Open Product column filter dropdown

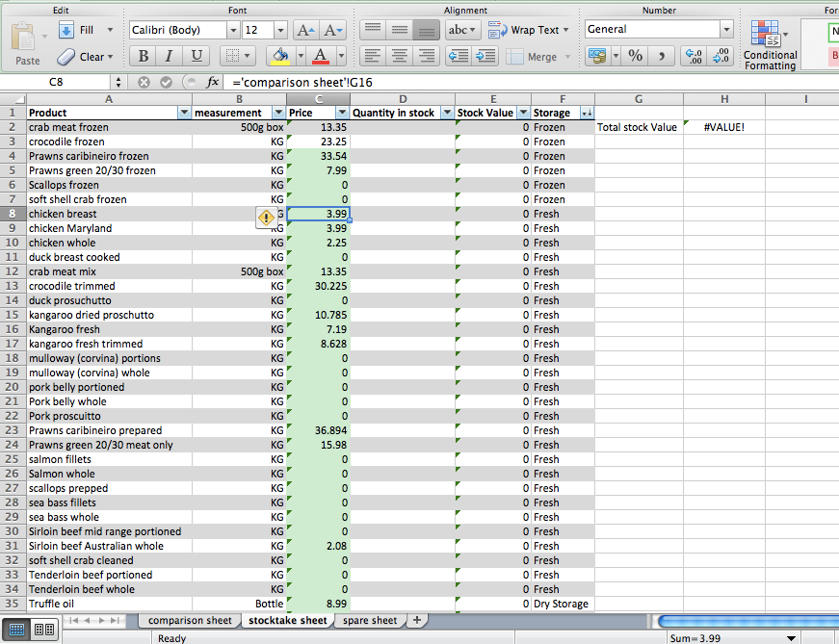[184, 113]
